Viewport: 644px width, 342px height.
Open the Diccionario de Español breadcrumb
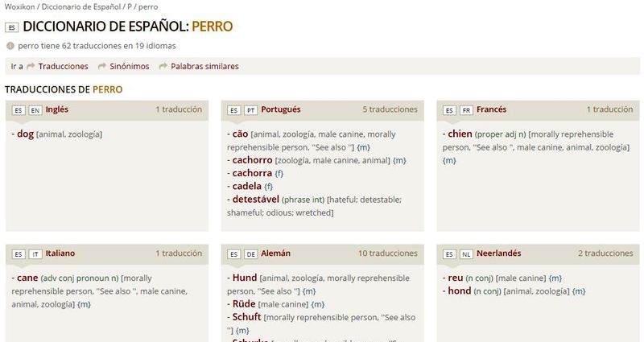coord(81,7)
